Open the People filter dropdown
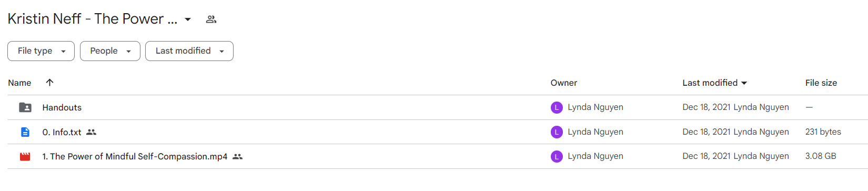The image size is (868, 191). [110, 51]
